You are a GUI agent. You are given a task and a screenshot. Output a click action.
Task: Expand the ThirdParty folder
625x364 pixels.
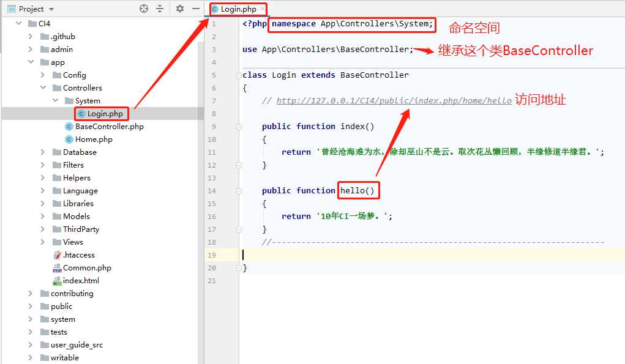[x=43, y=229]
